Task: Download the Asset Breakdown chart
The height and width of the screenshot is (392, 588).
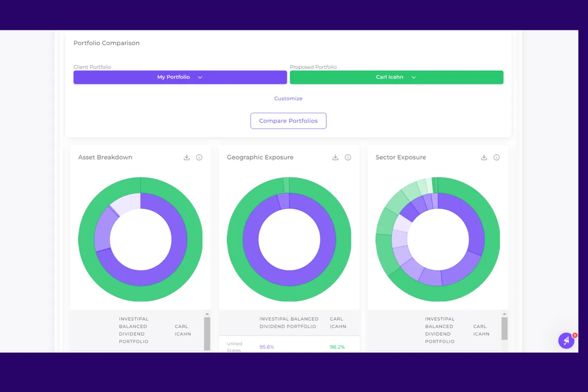Action: point(186,157)
